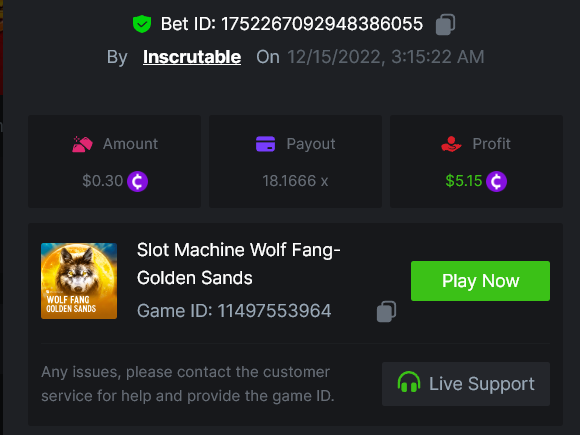Open Live Support chat
Viewport: 580px width, 435px height.
(466, 384)
